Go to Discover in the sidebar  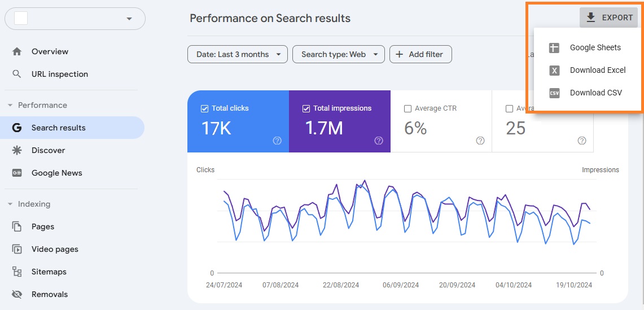point(48,150)
